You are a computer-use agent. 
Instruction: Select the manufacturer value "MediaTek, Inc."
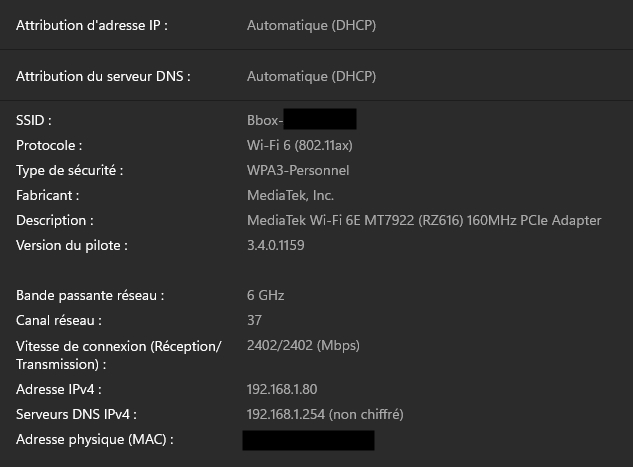(x=290, y=196)
